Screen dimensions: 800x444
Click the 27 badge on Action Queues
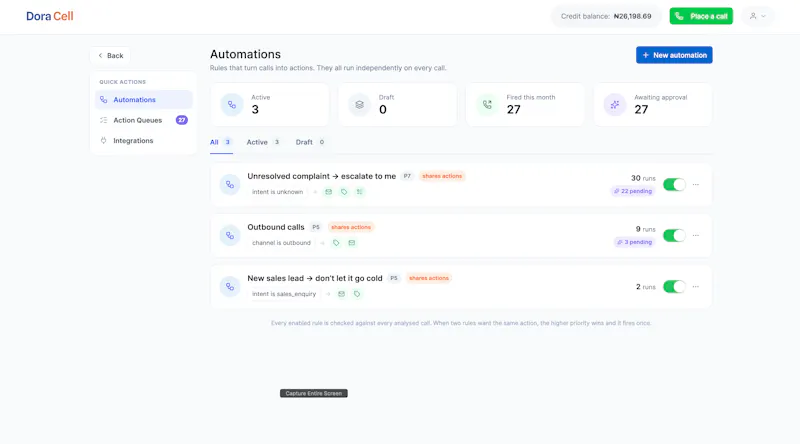click(182, 120)
